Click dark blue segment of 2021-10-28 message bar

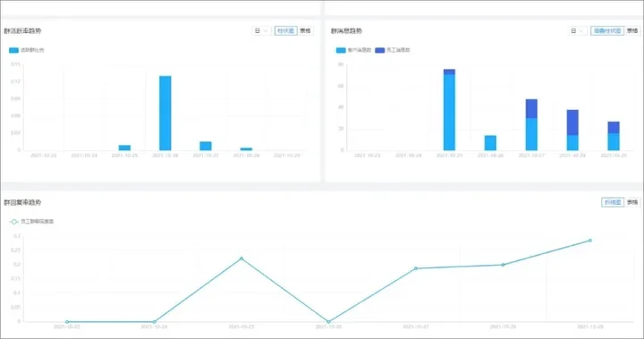click(x=572, y=123)
